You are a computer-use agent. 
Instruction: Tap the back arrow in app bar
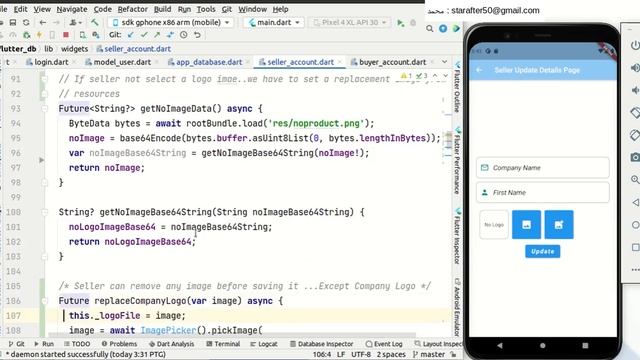tap(480, 70)
